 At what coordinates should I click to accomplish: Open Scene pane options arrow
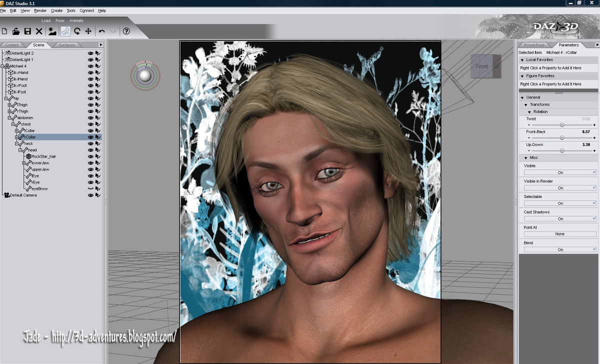tap(100, 45)
